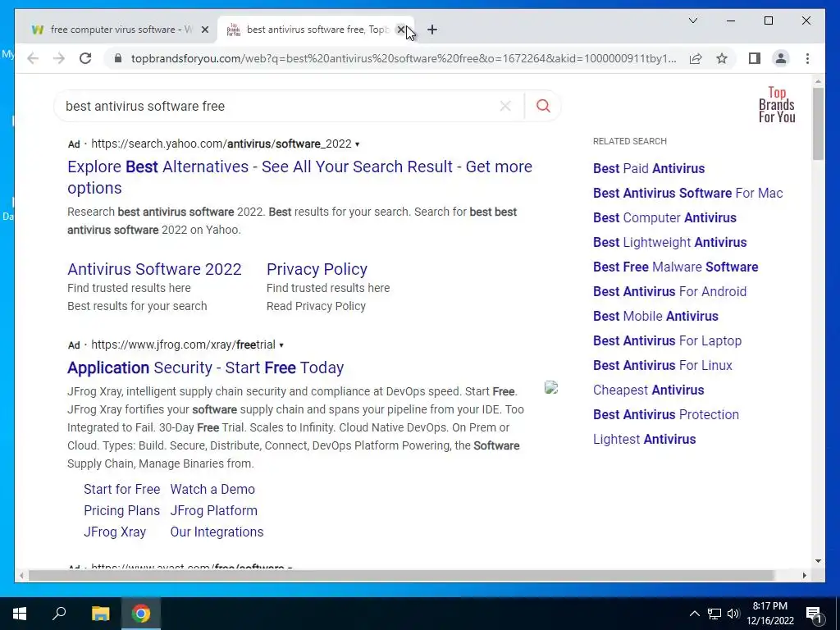Select related search 'Best Computer Antivirus'
Viewport: 840px width, 630px height.
pos(664,217)
